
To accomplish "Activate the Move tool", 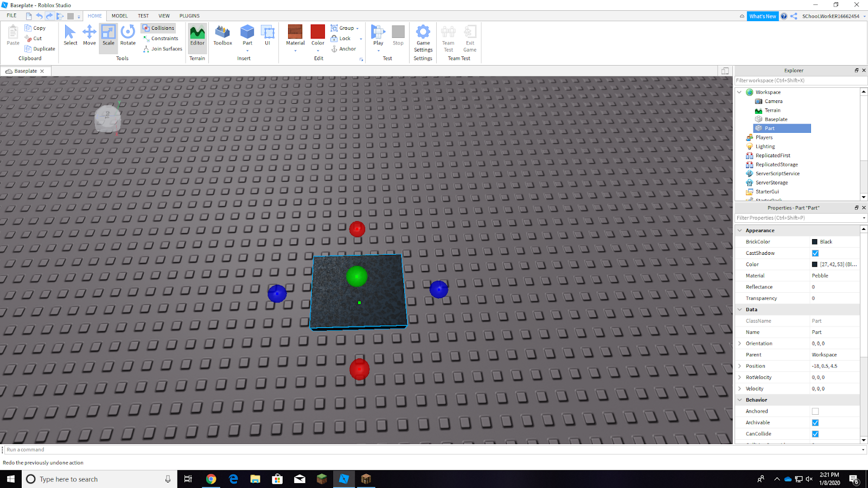I will pos(90,35).
